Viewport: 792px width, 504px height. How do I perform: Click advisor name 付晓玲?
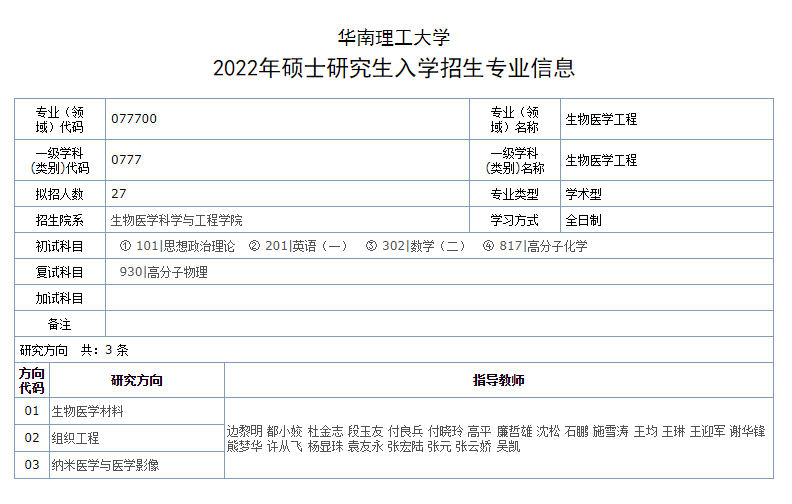446,431
